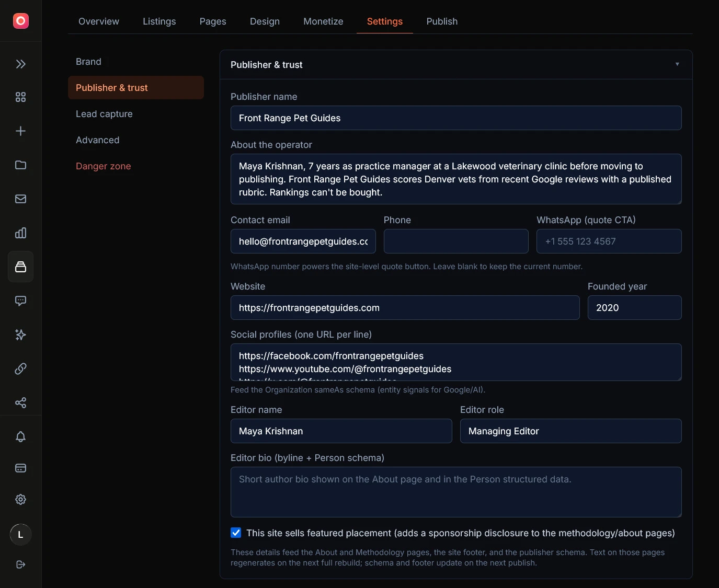Switch to the Monetize tab
Image resolution: width=719 pixels, height=588 pixels.
pos(323,21)
